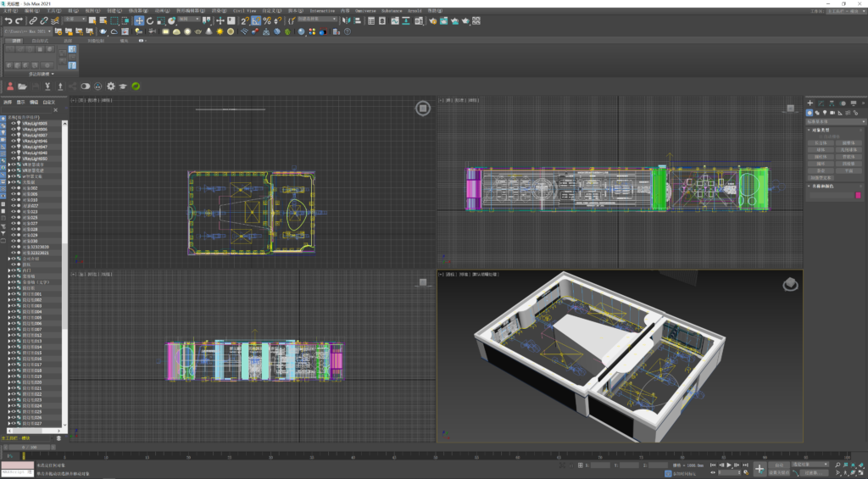Click the magenta object color swatch

click(x=858, y=195)
